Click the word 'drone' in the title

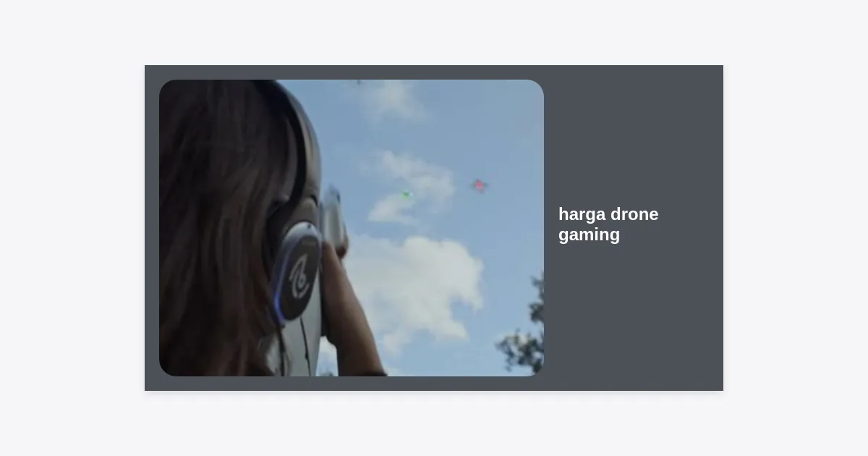(634, 214)
